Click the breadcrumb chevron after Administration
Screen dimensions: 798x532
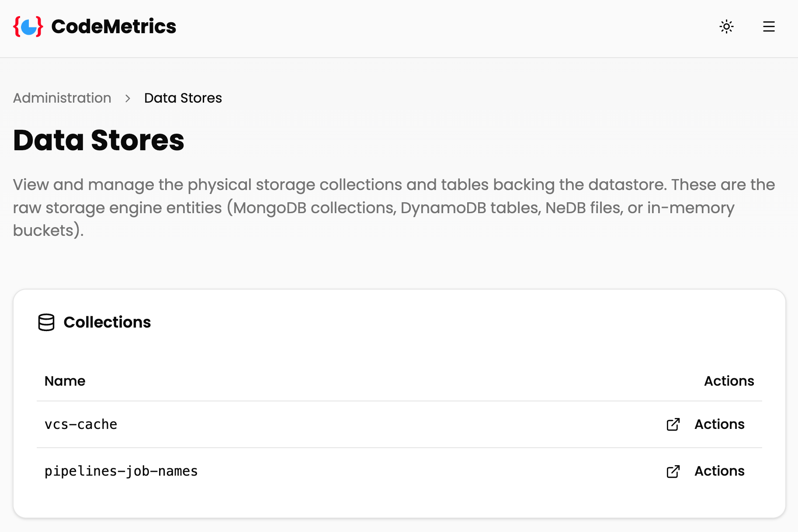pyautogui.click(x=128, y=98)
